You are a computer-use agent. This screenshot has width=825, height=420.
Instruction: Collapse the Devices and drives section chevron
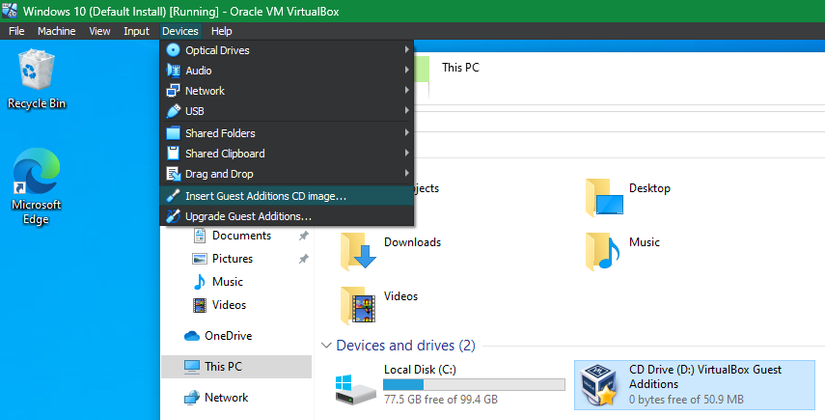327,346
